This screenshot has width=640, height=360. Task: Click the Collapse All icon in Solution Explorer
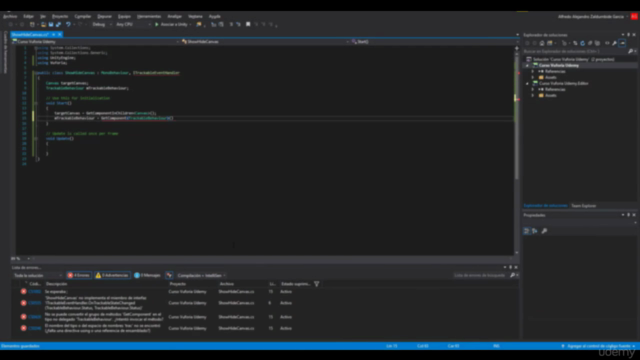(x=590, y=43)
